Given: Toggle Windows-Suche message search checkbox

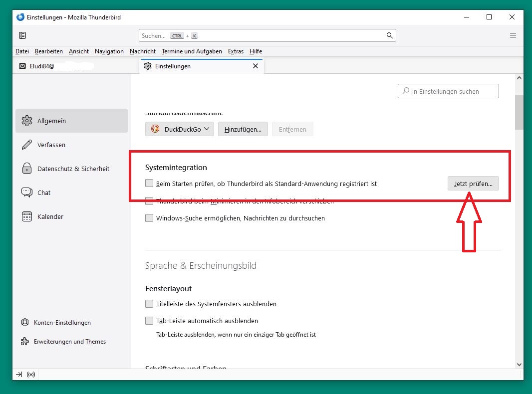Looking at the screenshot, I should [149, 218].
